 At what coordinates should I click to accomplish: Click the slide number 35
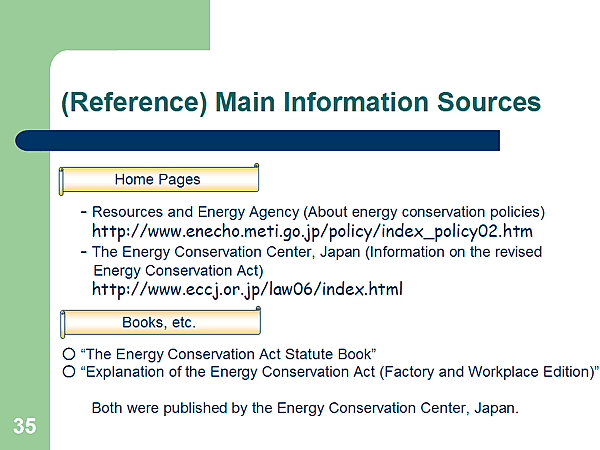coord(25,427)
